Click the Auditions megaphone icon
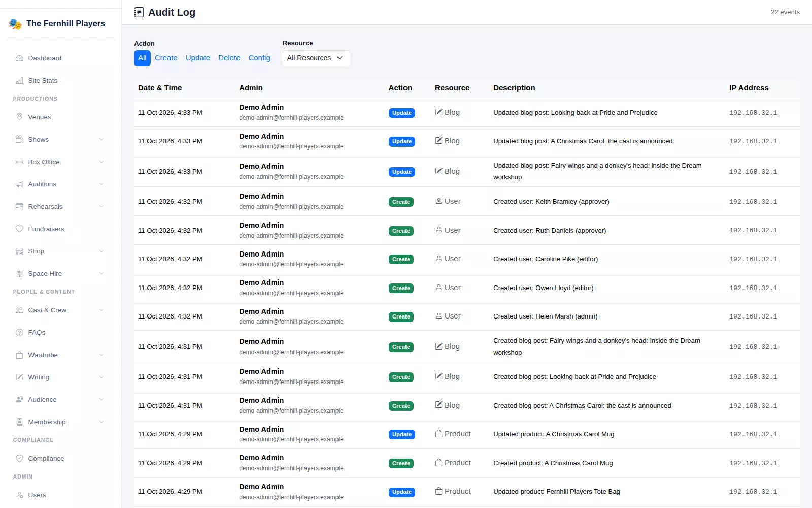 click(19, 184)
